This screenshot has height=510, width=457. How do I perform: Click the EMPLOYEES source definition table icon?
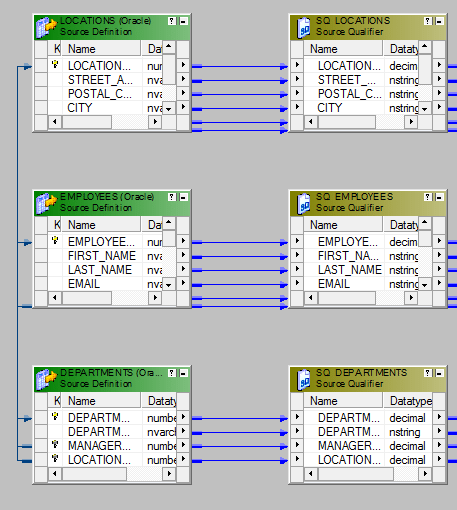click(46, 203)
